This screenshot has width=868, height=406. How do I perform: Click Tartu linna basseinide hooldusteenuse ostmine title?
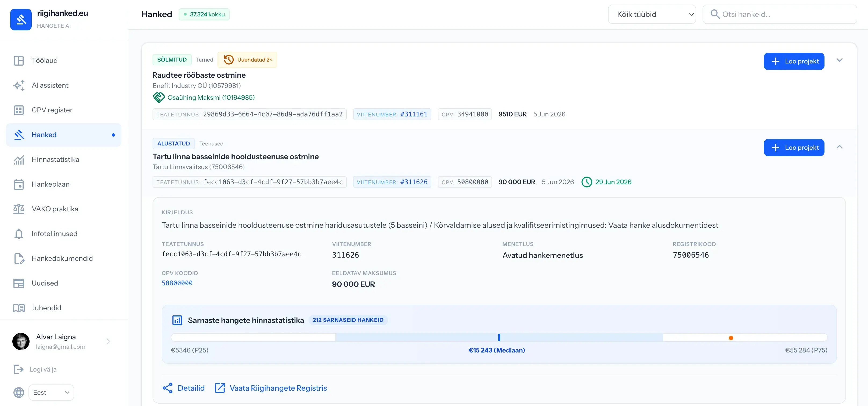click(x=236, y=157)
